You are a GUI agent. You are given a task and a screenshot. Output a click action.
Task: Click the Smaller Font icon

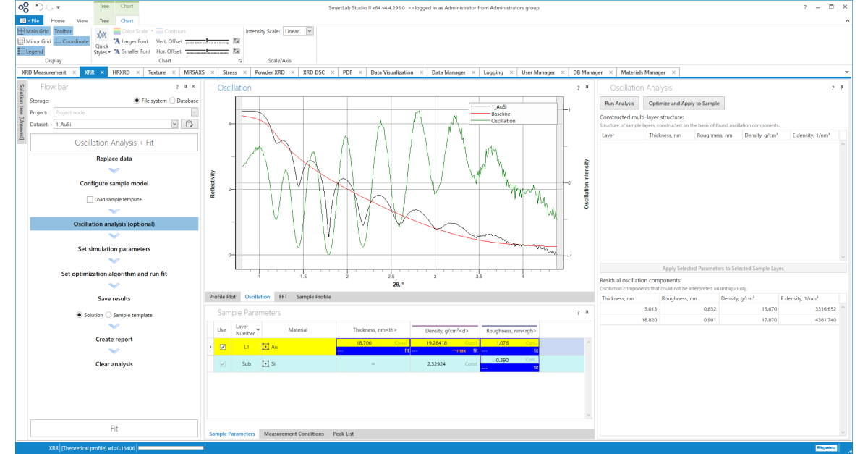[118, 51]
